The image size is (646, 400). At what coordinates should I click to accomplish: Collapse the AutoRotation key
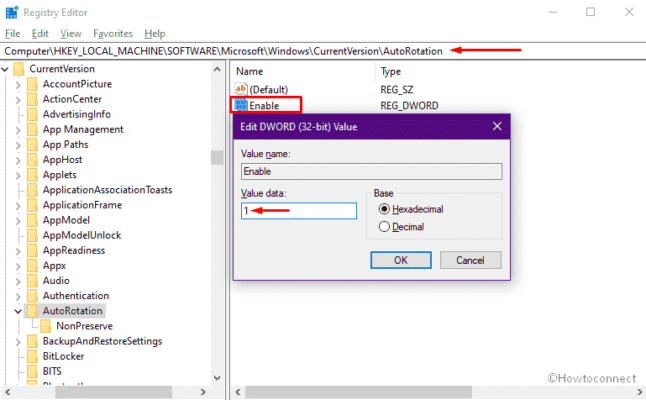[18, 311]
